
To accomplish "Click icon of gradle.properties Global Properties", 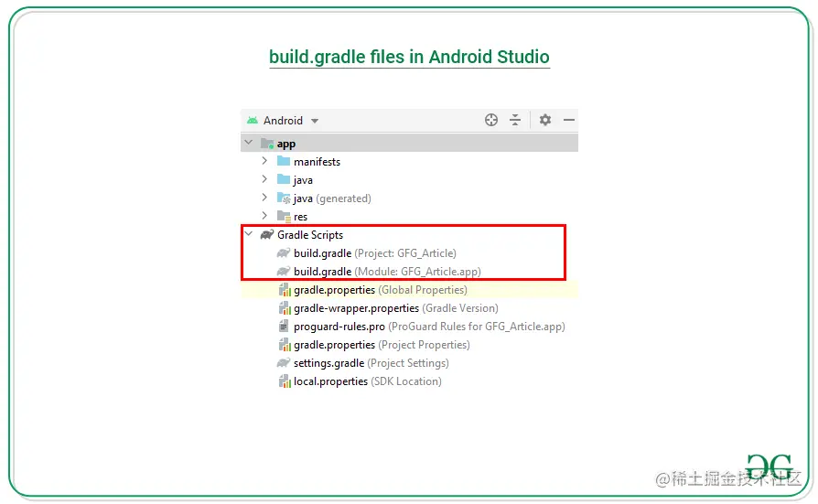I will 285,290.
